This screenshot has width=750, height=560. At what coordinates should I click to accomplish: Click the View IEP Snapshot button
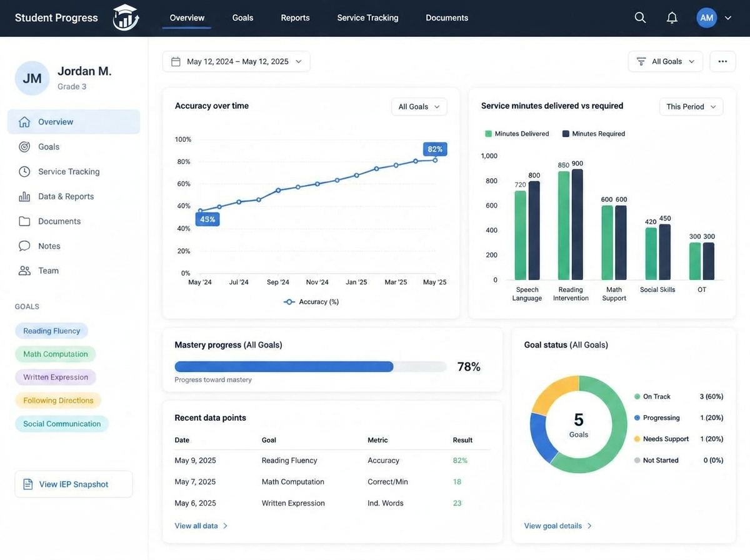point(74,484)
